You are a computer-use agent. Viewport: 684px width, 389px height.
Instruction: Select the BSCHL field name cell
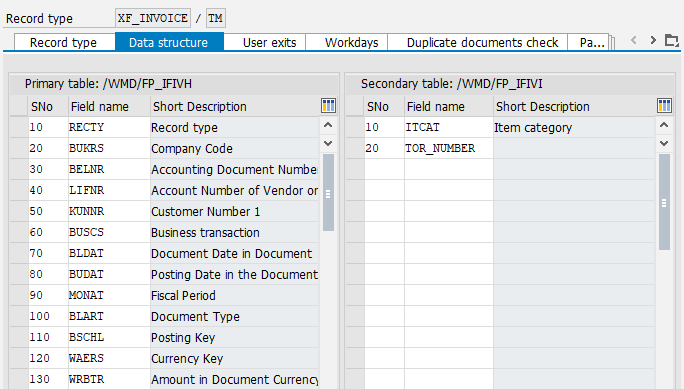pos(109,337)
